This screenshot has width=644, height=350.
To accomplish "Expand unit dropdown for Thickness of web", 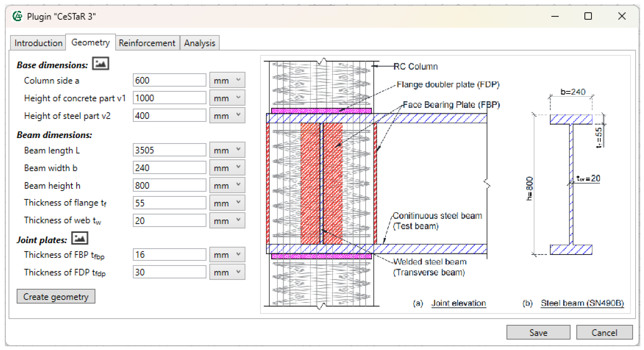I will tap(227, 221).
